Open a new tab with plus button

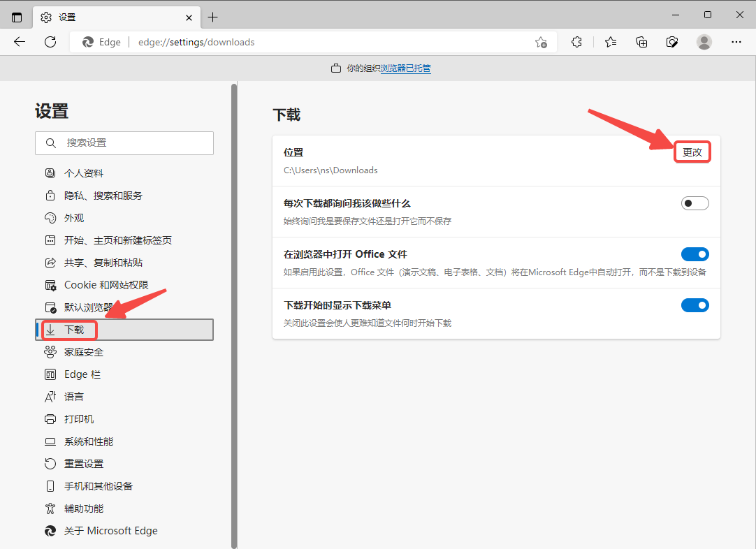(x=212, y=17)
